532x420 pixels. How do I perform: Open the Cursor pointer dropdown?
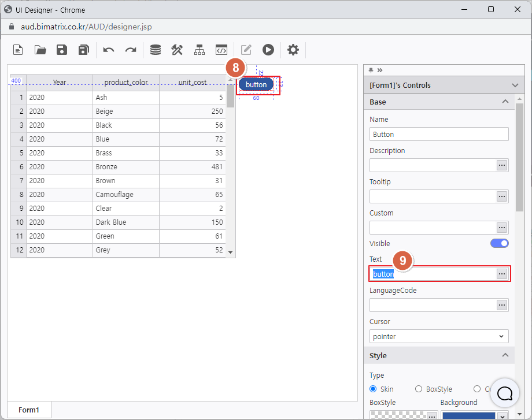coord(439,336)
